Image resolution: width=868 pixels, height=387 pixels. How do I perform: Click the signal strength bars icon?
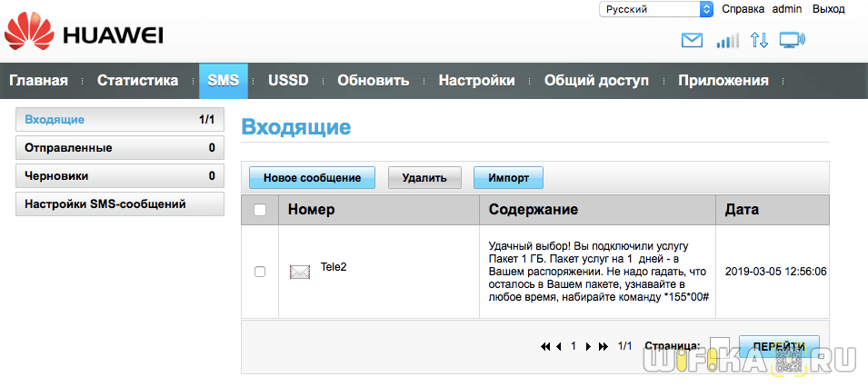pyautogui.click(x=727, y=40)
